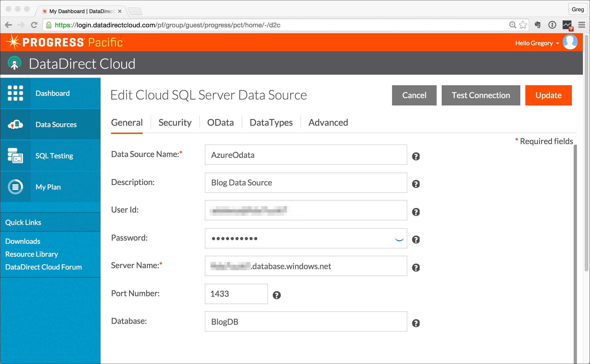The image size is (590, 364).
Task: Show help for Server Name field
Action: click(x=416, y=267)
